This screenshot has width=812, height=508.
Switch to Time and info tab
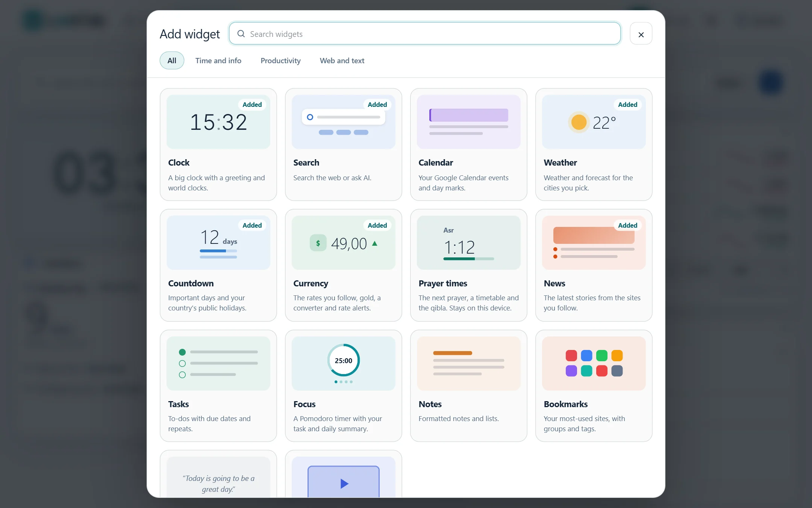218,61
